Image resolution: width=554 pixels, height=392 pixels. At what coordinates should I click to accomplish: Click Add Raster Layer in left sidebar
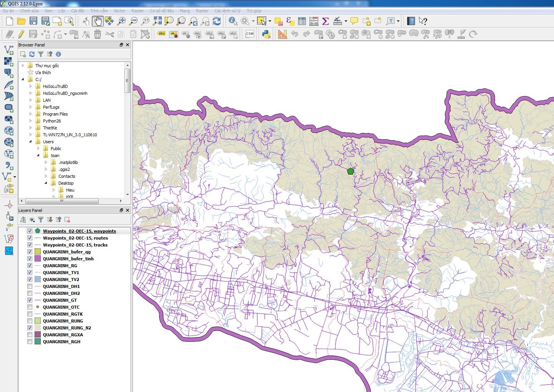(8, 61)
